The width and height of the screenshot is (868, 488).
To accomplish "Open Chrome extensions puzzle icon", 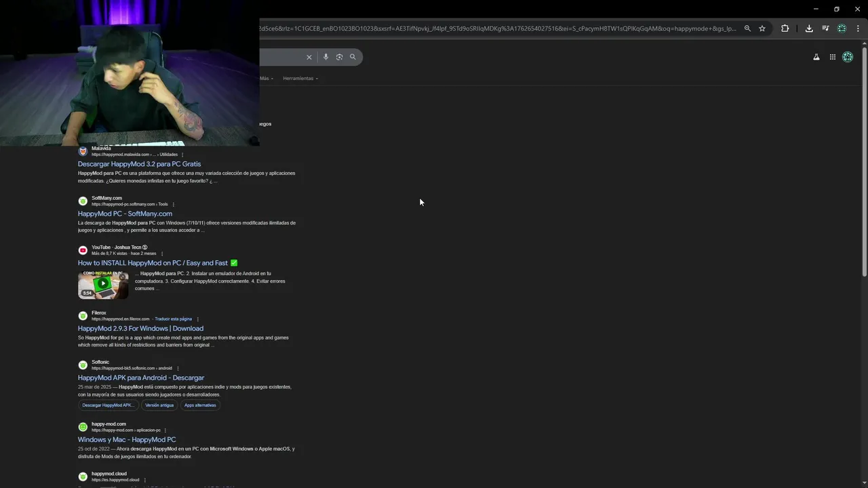I will click(785, 28).
